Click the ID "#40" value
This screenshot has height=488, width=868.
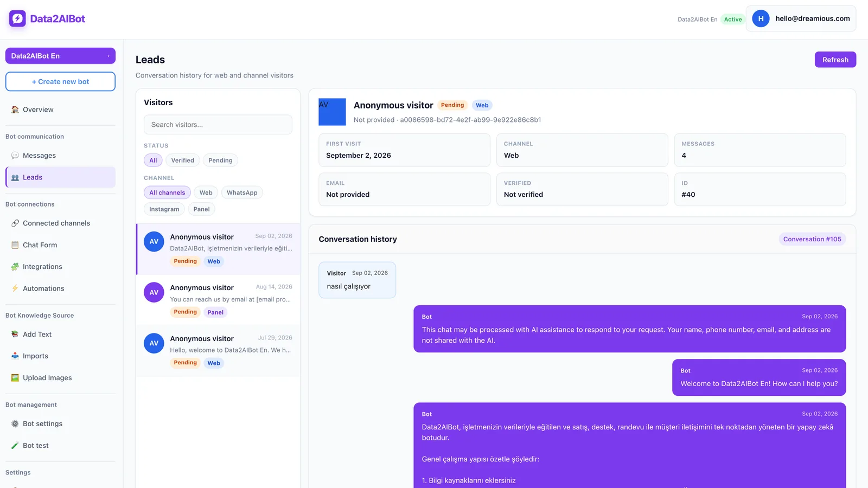(688, 195)
